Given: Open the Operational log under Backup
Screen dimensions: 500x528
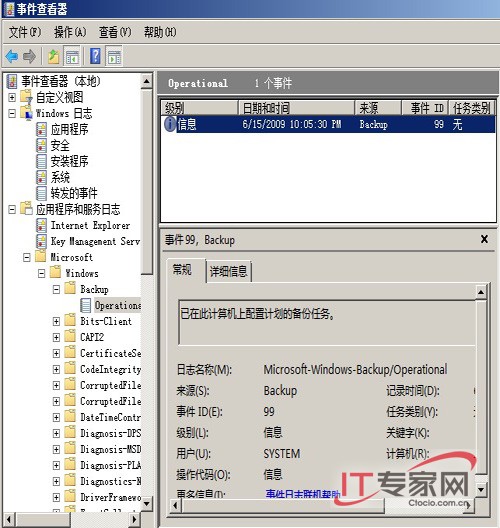Looking at the screenshot, I should pyautogui.click(x=118, y=305).
